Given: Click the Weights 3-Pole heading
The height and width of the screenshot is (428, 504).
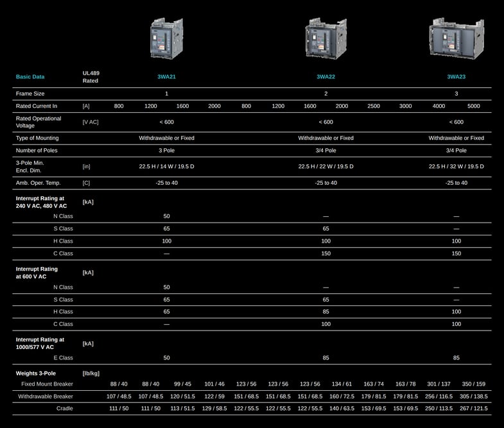Looking at the screenshot, I should pyautogui.click(x=36, y=373).
